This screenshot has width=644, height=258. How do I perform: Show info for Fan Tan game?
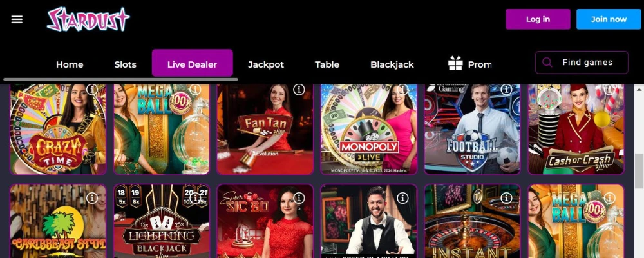(299, 90)
